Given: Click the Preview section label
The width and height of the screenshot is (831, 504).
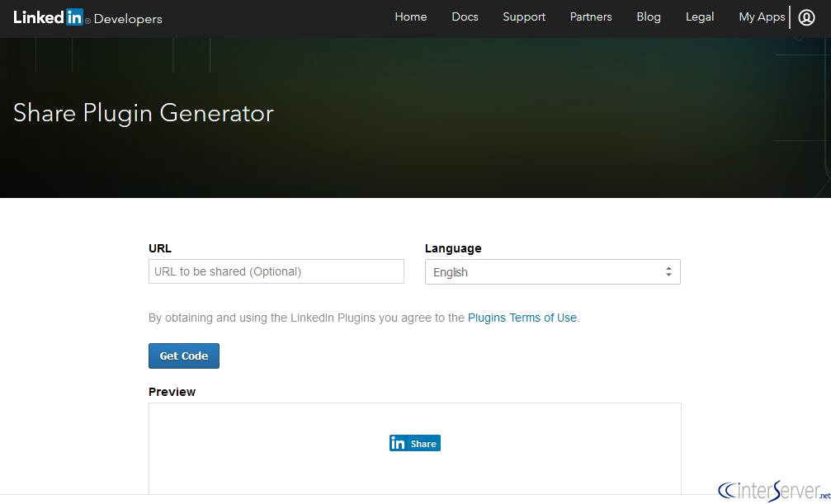Looking at the screenshot, I should [172, 392].
